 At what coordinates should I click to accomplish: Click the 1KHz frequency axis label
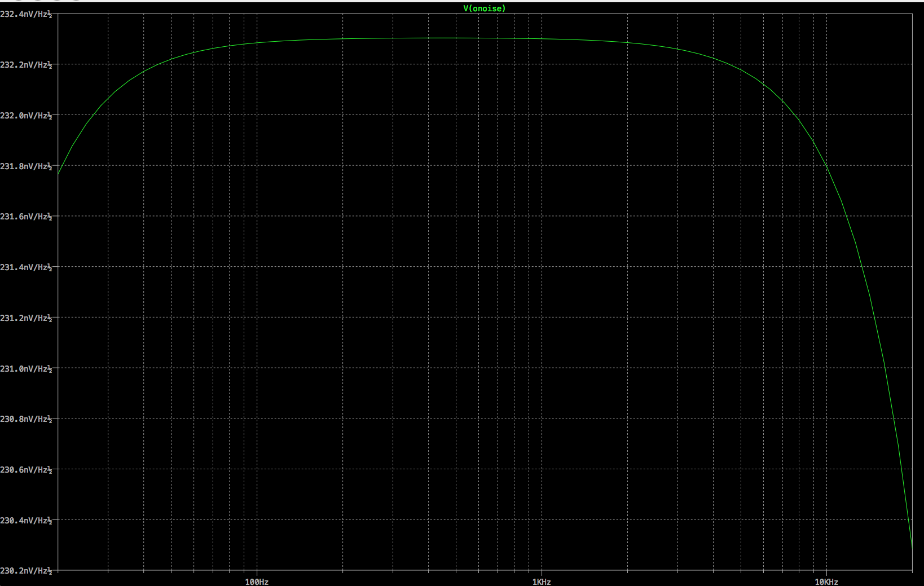point(542,581)
